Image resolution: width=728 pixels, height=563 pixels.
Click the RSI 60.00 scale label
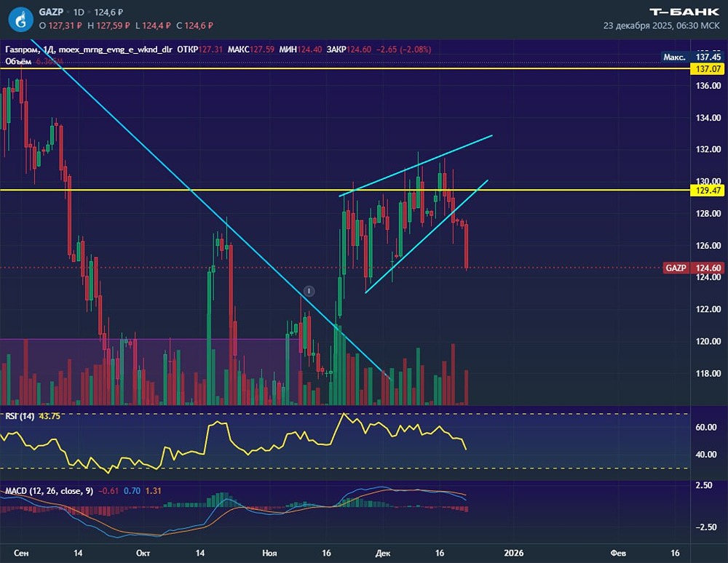(x=705, y=427)
